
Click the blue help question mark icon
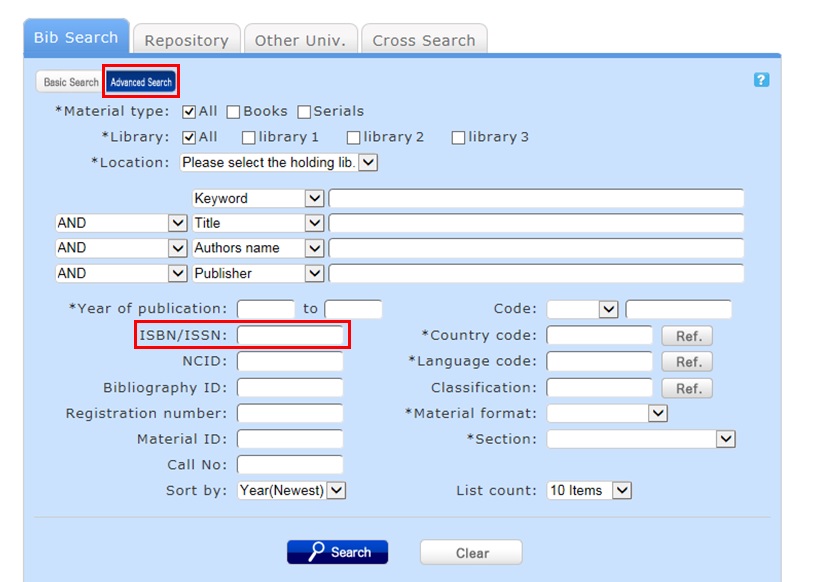pyautogui.click(x=761, y=80)
